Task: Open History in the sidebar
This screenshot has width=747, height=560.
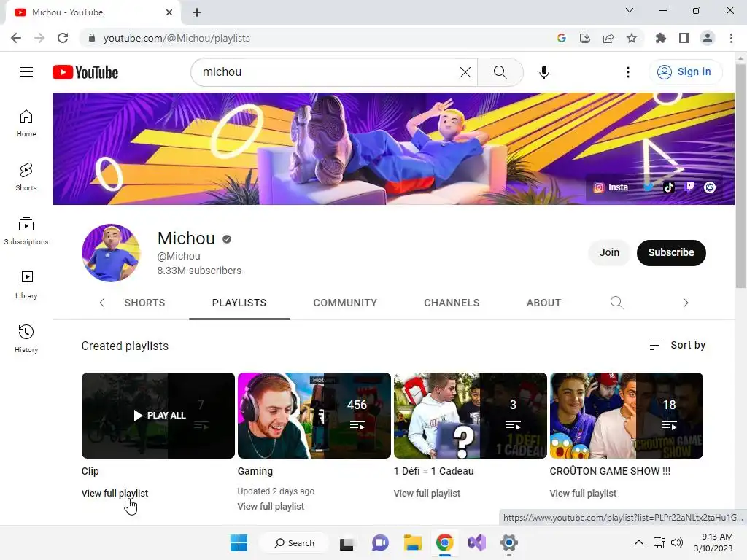Action: tap(26, 338)
